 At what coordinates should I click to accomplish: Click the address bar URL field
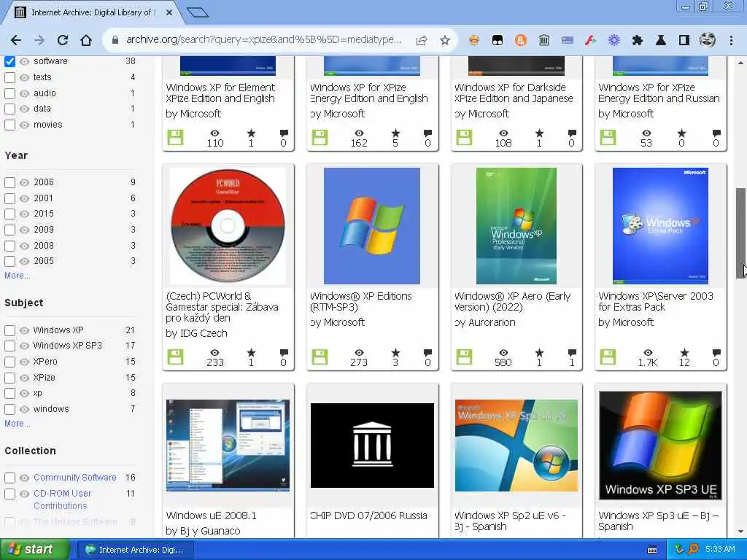click(x=264, y=40)
